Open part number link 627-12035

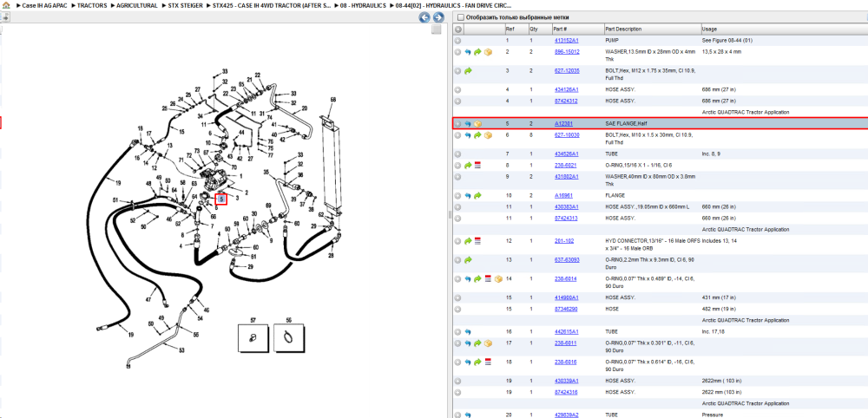(x=567, y=71)
